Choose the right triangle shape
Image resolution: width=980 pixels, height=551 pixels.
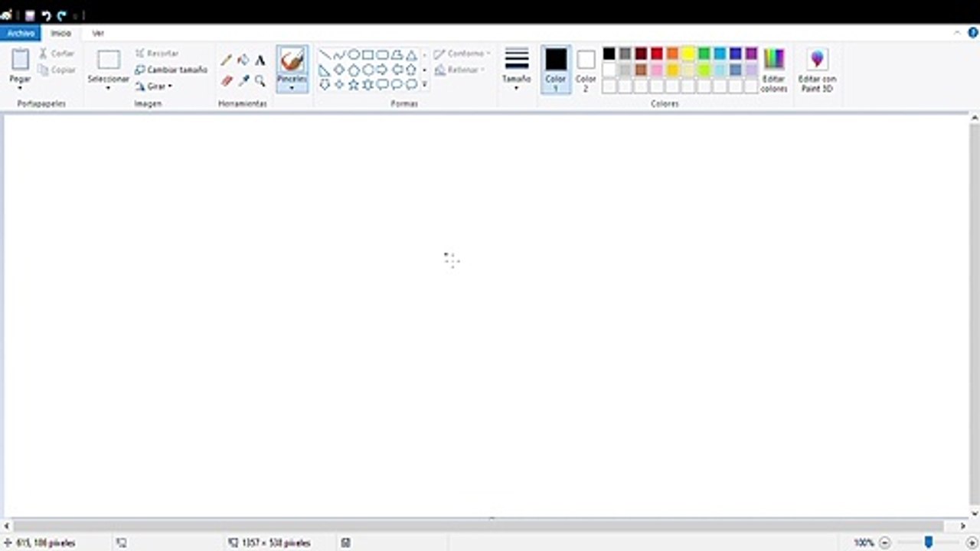325,70
